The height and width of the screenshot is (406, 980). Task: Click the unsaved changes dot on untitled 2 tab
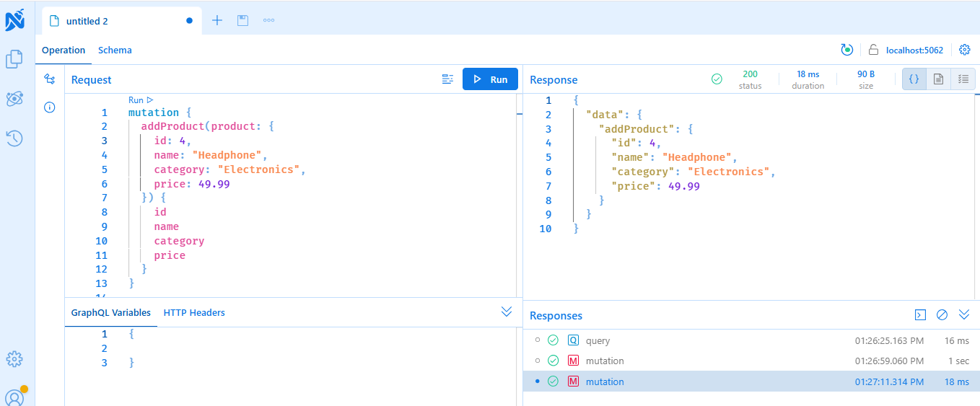[189, 21]
